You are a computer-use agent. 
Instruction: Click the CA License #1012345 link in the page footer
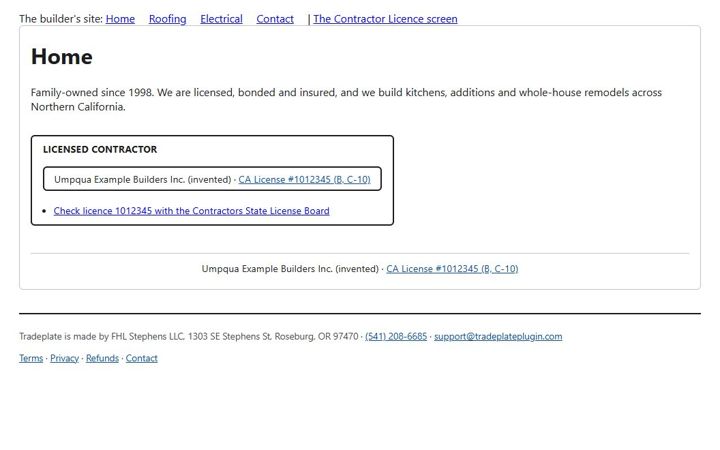[x=452, y=269]
